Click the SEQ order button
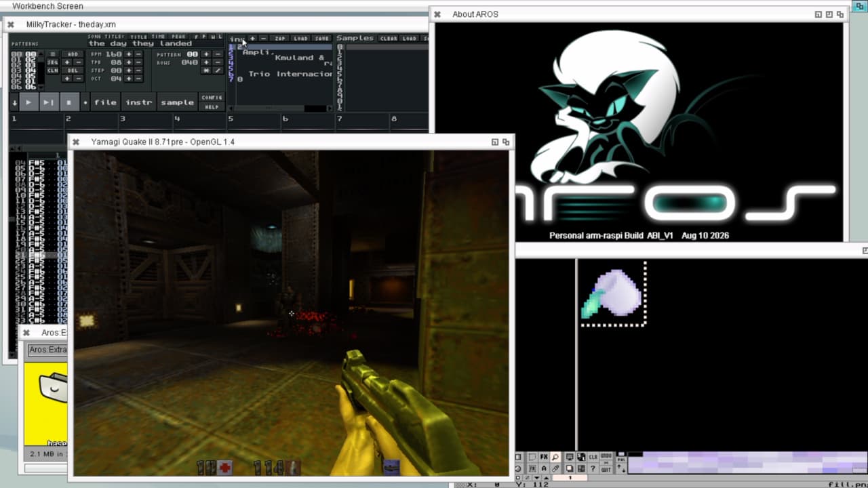This screenshot has width=868, height=488. [53, 62]
